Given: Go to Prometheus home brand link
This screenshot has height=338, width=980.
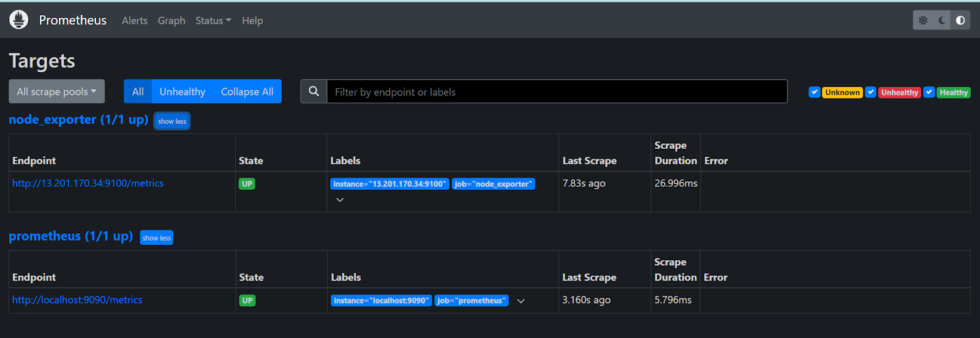Looking at the screenshot, I should pyautogui.click(x=73, y=20).
